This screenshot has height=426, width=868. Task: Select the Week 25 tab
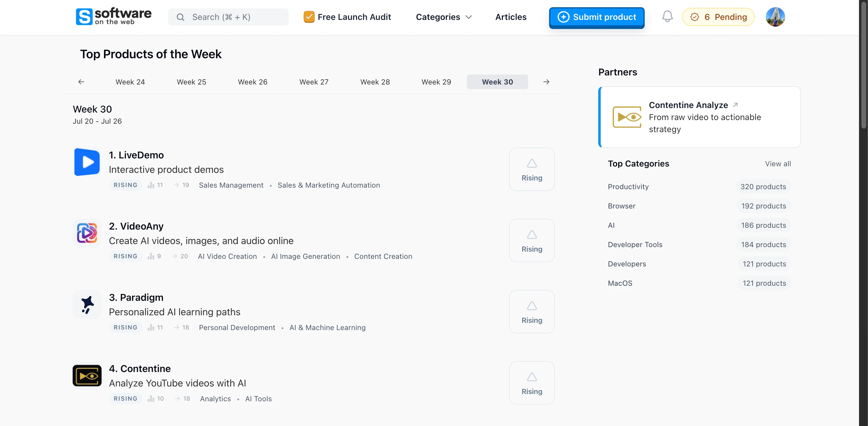(x=191, y=82)
